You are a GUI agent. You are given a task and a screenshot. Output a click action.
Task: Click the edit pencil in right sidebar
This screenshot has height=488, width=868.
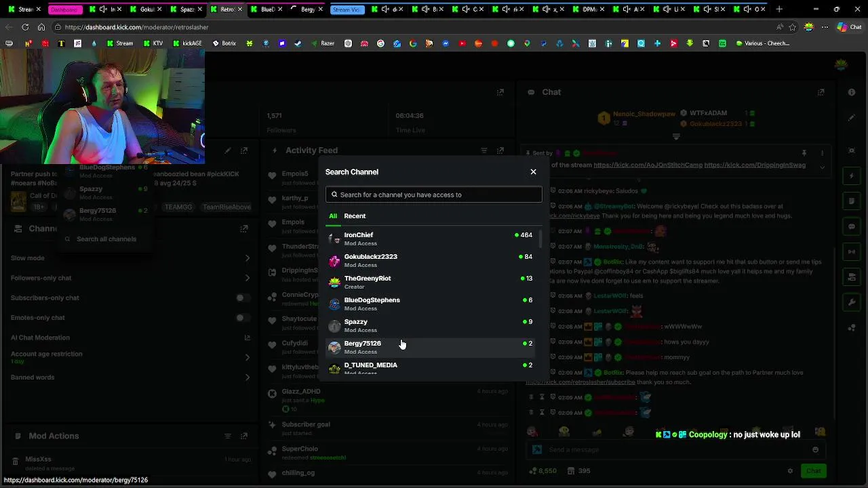tap(852, 118)
